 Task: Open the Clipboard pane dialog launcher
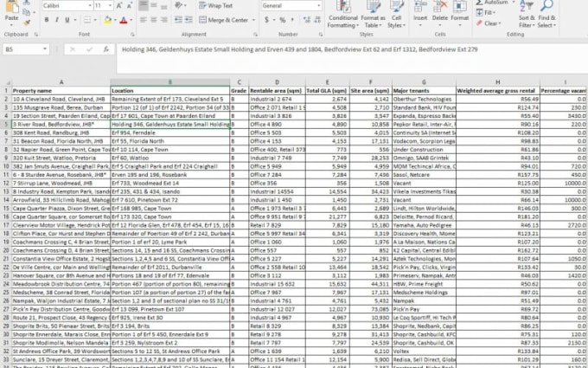(x=36, y=35)
